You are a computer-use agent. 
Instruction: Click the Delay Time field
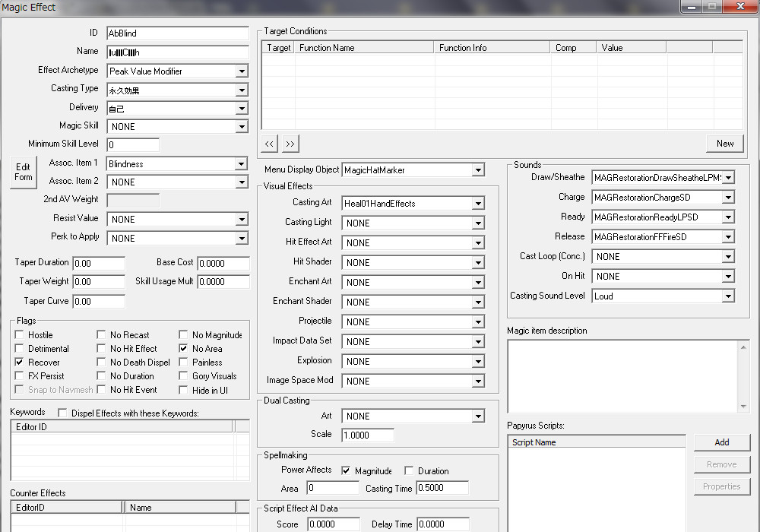coord(443,524)
